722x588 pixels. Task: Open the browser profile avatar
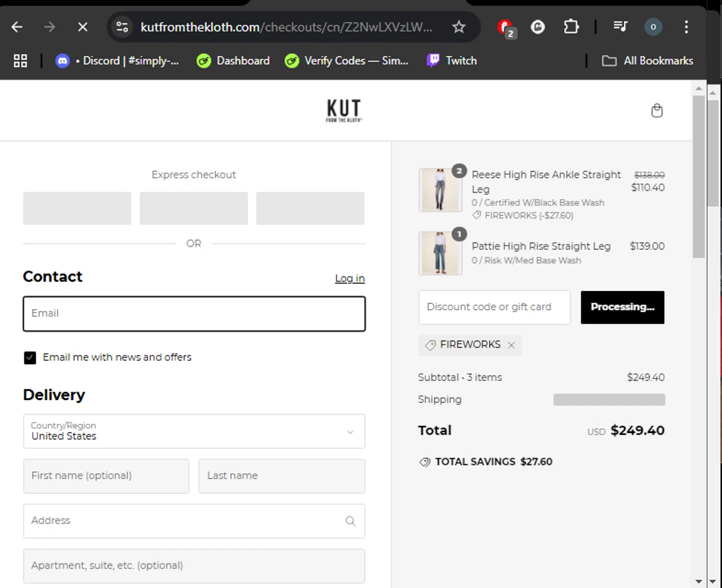pyautogui.click(x=653, y=27)
